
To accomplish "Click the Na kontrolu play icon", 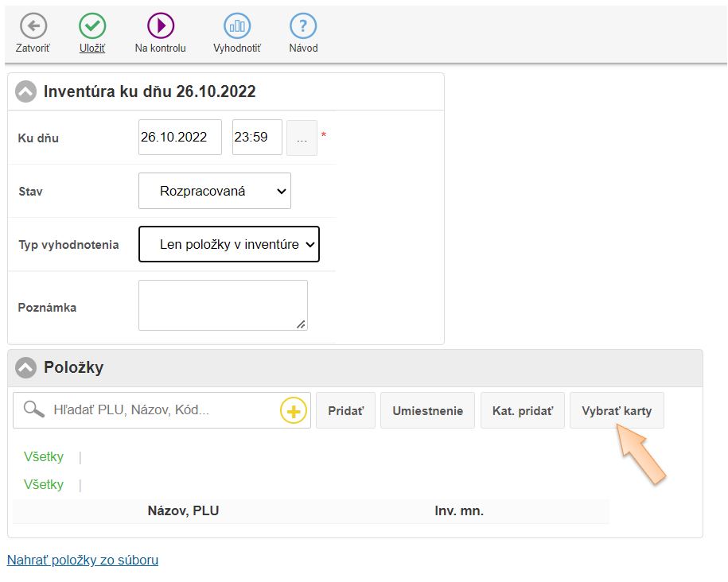I will point(161,26).
